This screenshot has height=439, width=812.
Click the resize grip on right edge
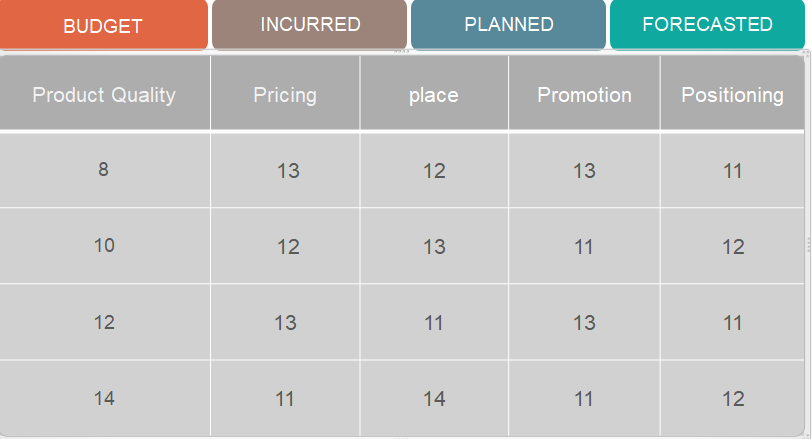pos(808,245)
